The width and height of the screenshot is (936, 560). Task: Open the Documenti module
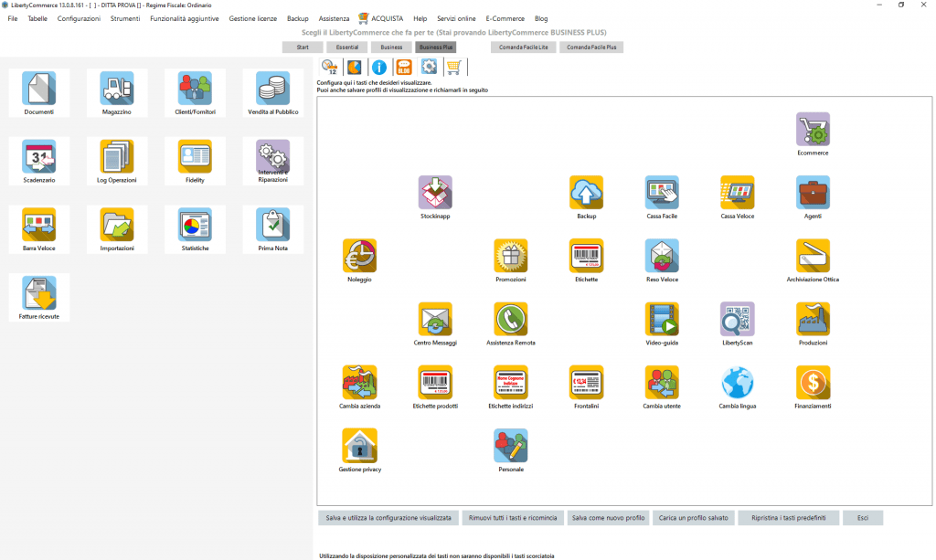[x=38, y=92]
